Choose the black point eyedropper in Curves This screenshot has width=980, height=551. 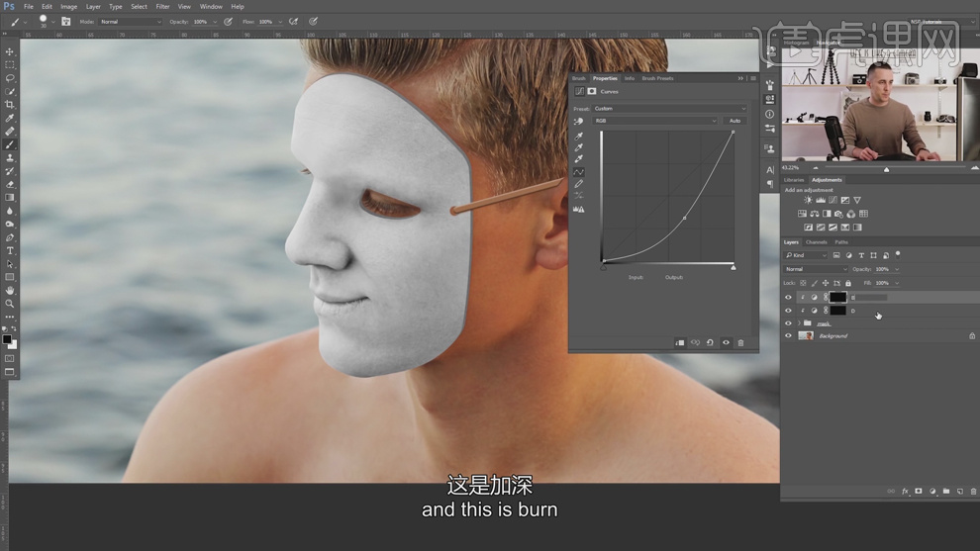pos(579,136)
